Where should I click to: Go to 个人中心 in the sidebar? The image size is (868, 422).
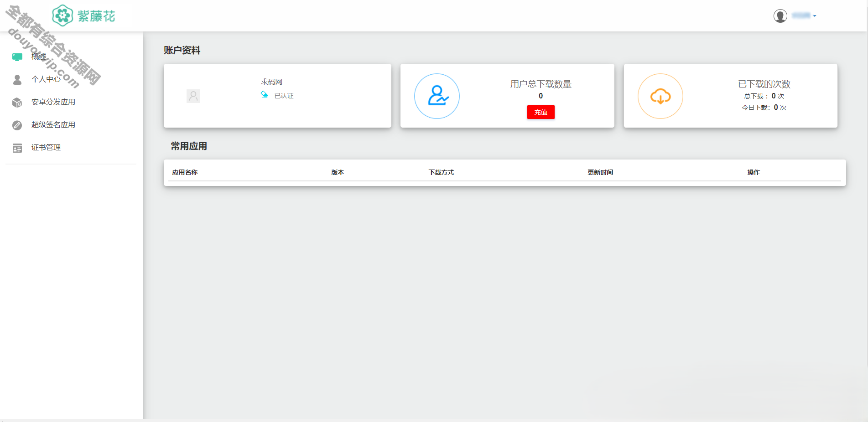tap(46, 79)
